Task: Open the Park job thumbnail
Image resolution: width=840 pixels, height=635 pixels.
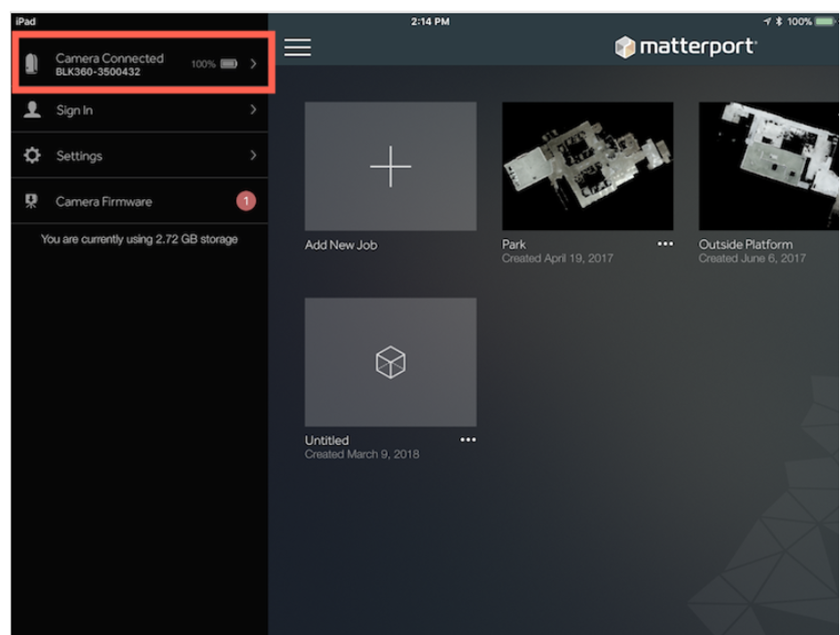Action: tap(588, 166)
